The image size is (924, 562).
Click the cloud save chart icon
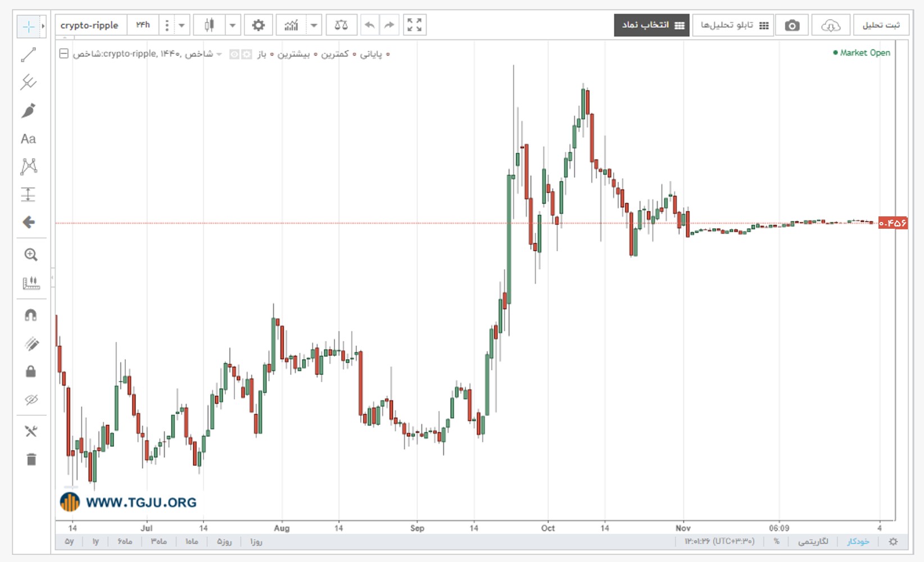point(831,25)
